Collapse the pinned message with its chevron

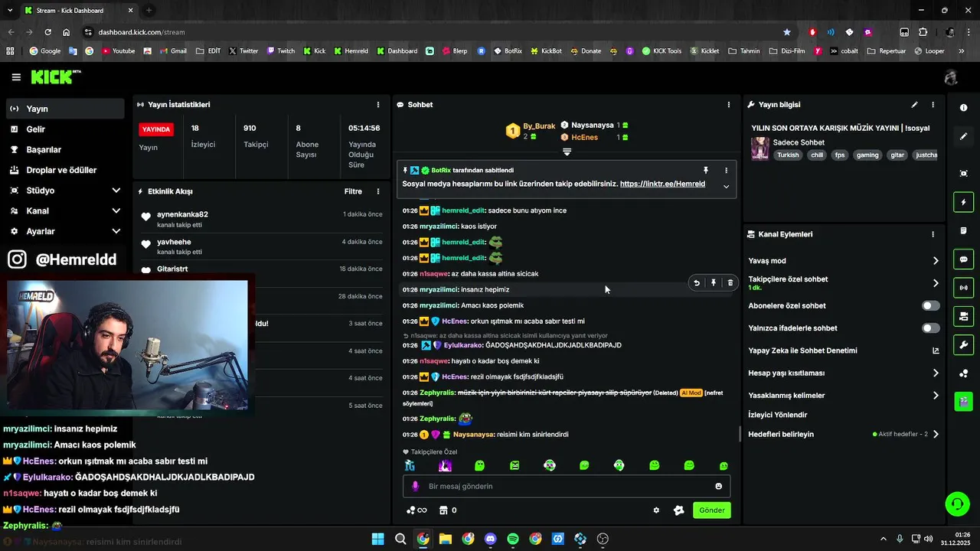point(726,186)
